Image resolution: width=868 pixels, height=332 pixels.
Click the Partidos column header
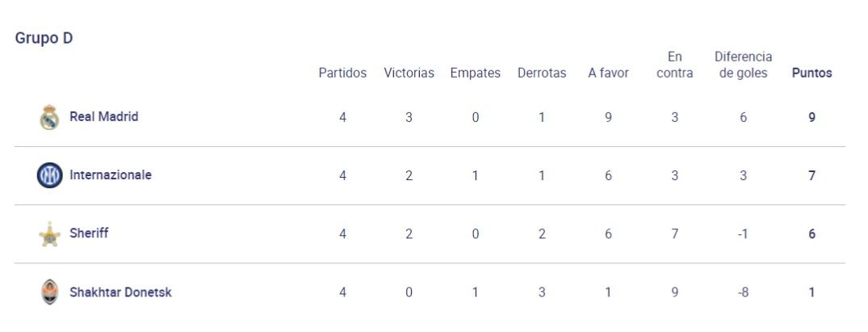342,73
